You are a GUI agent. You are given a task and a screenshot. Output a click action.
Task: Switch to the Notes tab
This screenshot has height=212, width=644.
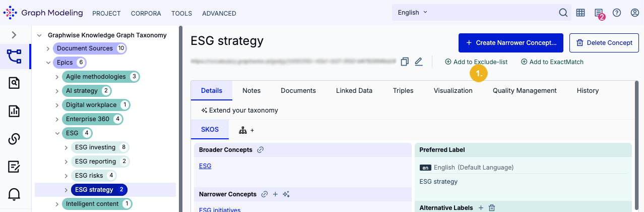tap(251, 90)
